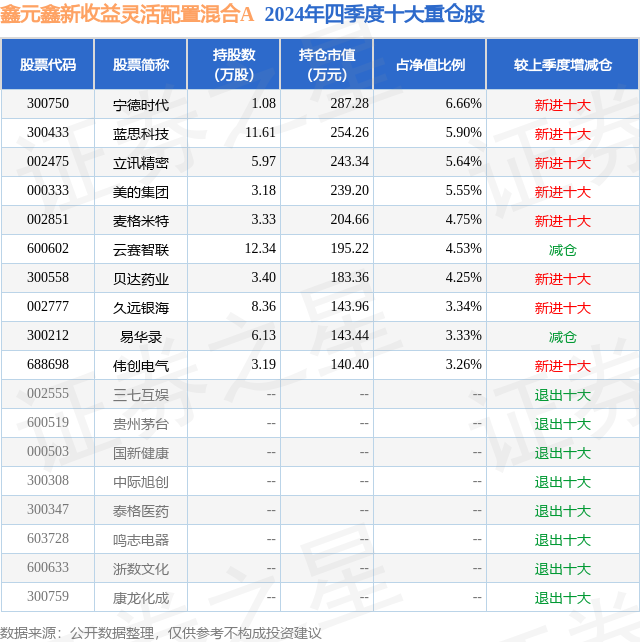The height and width of the screenshot is (642, 640).
Task: Select stock code 603728
Action: [48, 539]
